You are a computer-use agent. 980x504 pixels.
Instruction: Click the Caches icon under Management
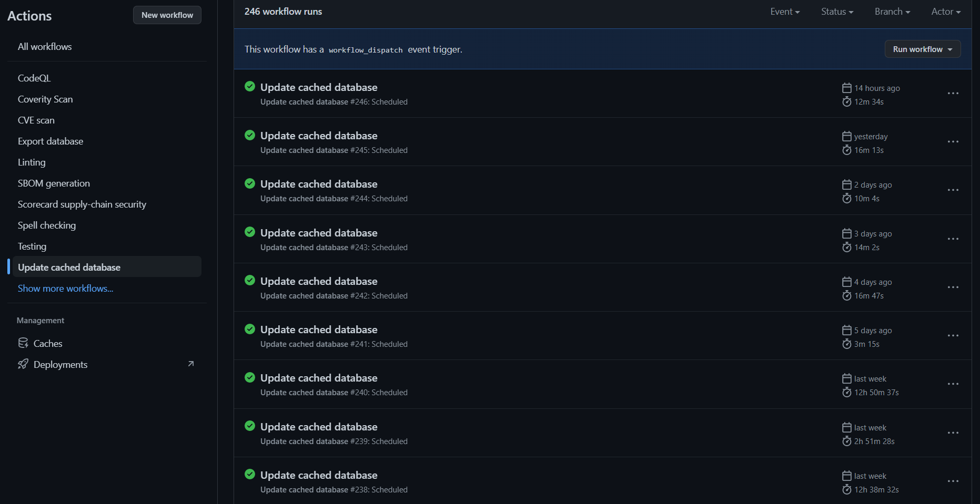coord(24,343)
